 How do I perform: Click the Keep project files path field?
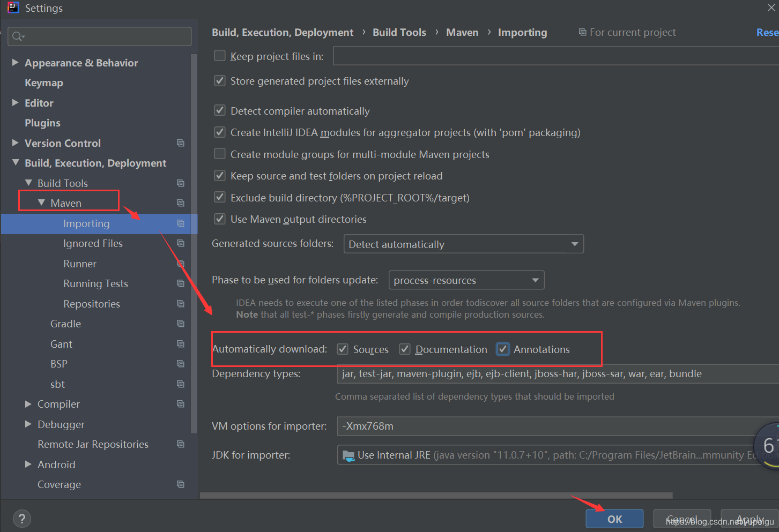point(556,56)
